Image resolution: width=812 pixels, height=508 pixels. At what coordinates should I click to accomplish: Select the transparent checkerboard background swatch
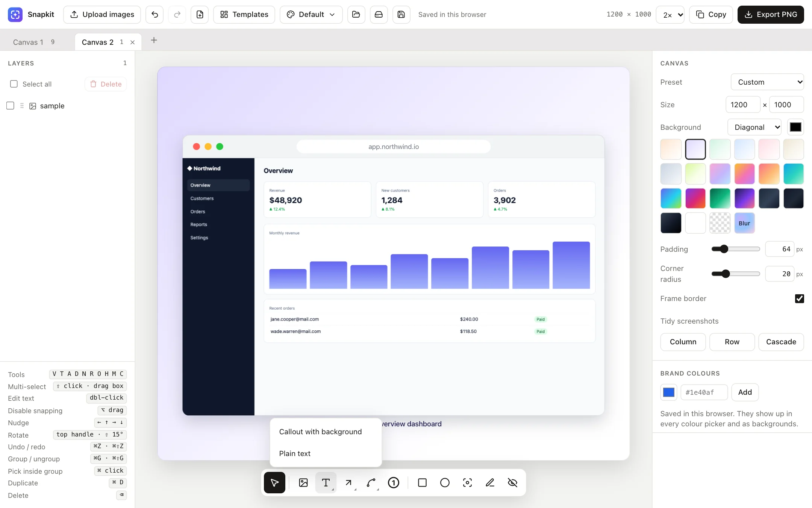pos(720,223)
